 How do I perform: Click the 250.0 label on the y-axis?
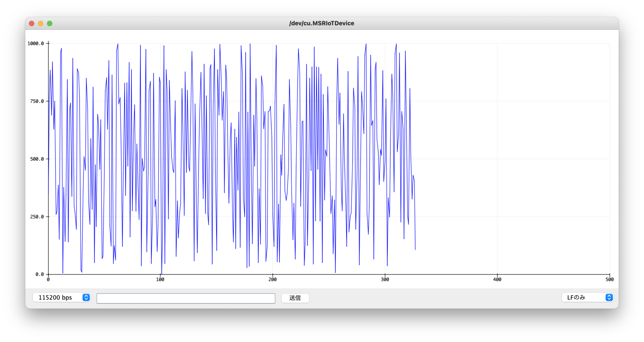37,217
